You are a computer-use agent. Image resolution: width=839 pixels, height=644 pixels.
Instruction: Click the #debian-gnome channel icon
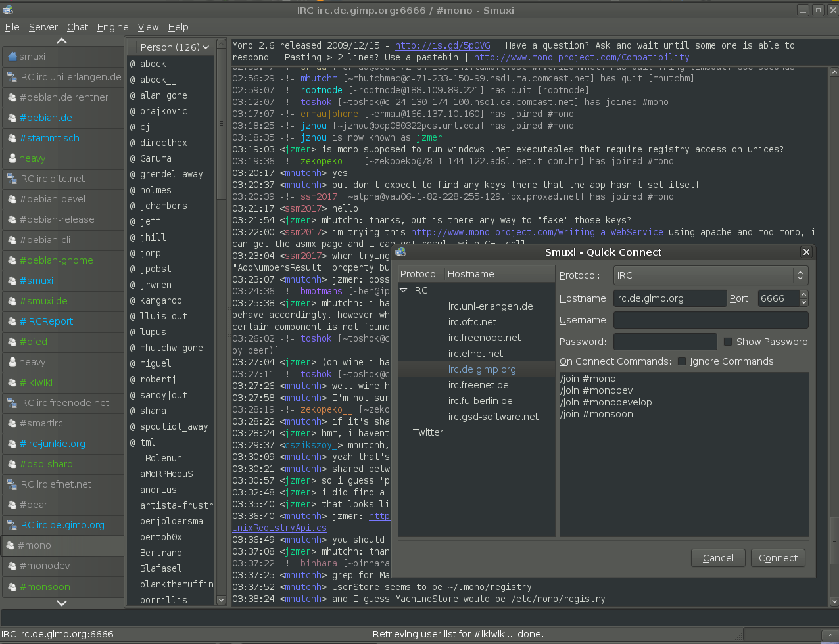click(x=12, y=260)
